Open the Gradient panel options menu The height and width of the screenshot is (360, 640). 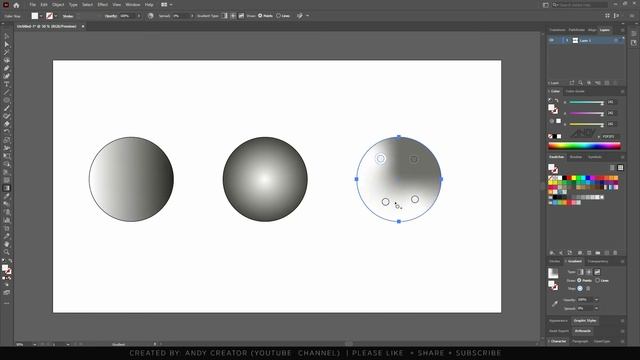(x=622, y=261)
